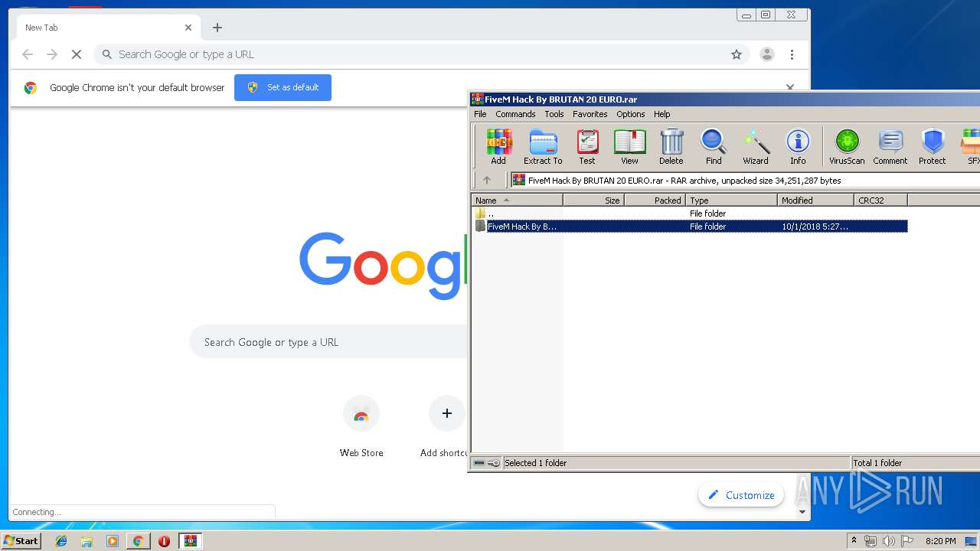Select the parent folder '..' row
Screen dimensions: 980x551
coord(690,214)
